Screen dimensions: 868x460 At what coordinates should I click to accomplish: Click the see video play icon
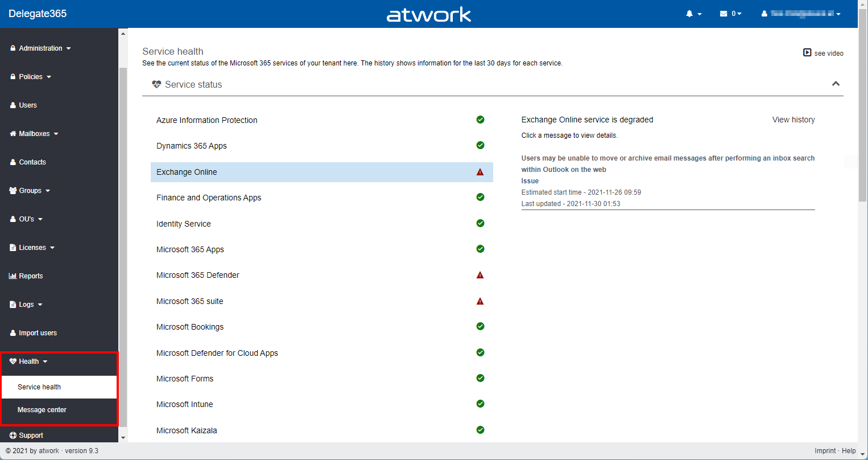click(807, 53)
